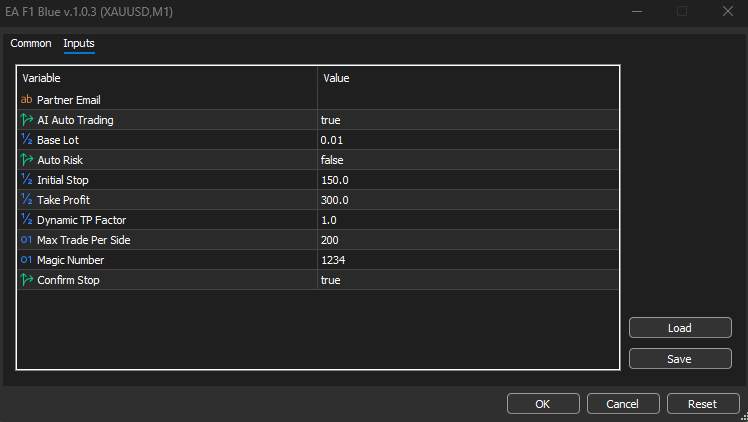Viewport: 748px width, 422px height.
Task: Click the integer icon beside Magic Number
Action: (26, 260)
